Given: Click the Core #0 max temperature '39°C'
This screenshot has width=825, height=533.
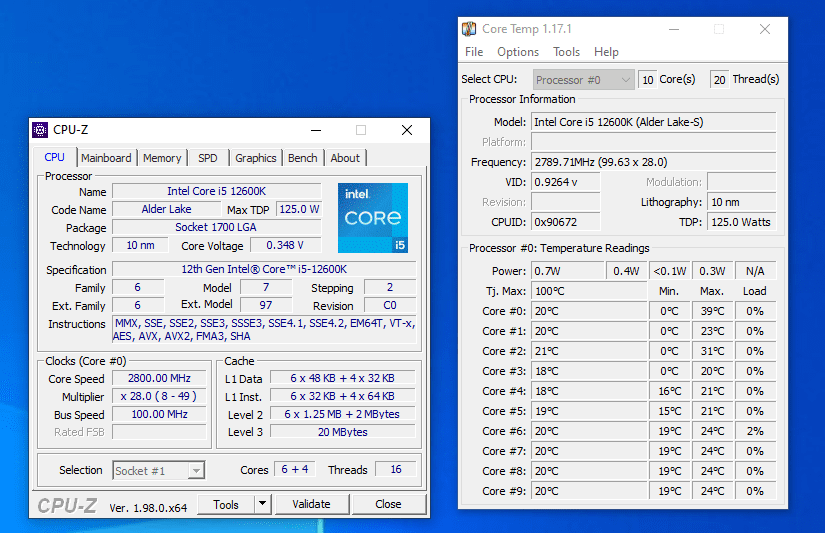Looking at the screenshot, I should pyautogui.click(x=712, y=311).
